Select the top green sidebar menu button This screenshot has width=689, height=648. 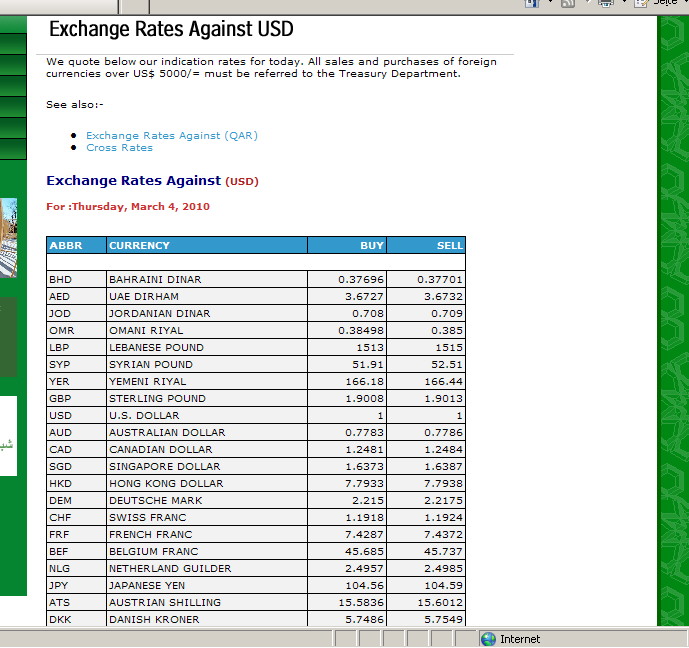pos(12,43)
